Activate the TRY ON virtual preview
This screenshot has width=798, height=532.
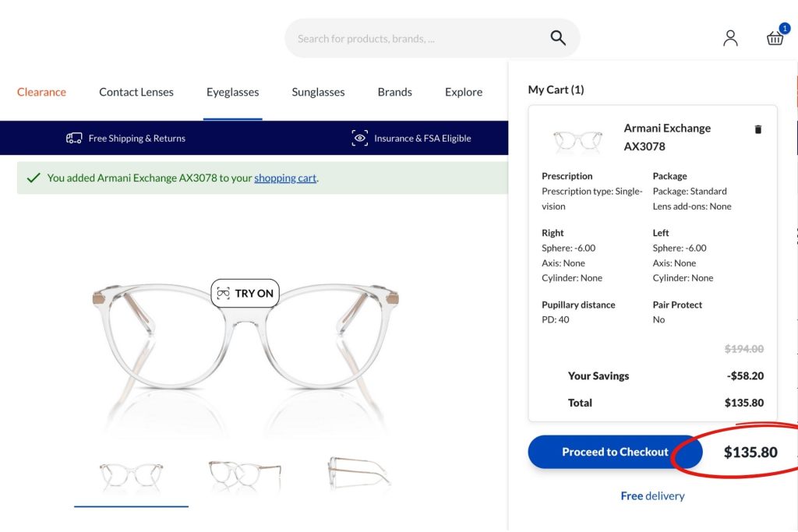[245, 293]
